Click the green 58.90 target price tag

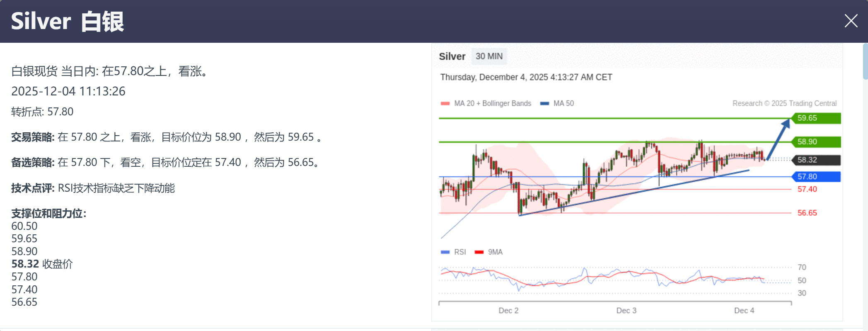(x=815, y=142)
